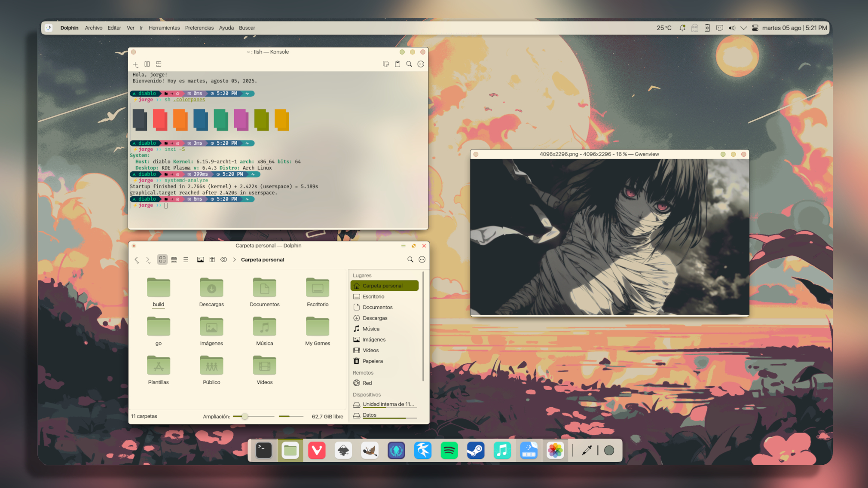868x488 pixels.
Task: Click the Gwenview displayed anime image
Action: click(x=609, y=237)
